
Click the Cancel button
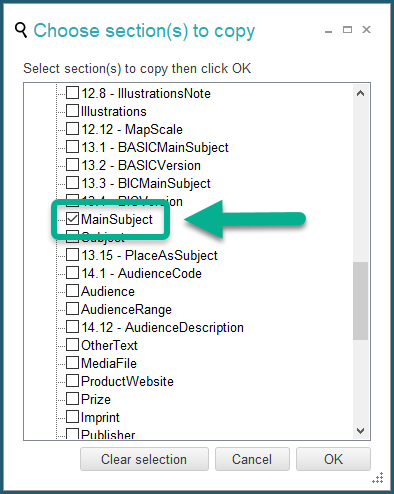click(252, 459)
